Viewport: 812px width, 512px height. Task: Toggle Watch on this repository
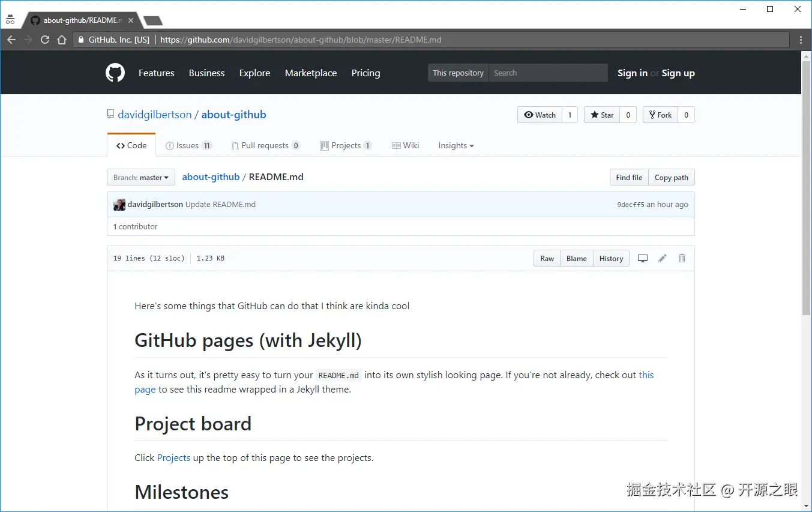point(540,115)
